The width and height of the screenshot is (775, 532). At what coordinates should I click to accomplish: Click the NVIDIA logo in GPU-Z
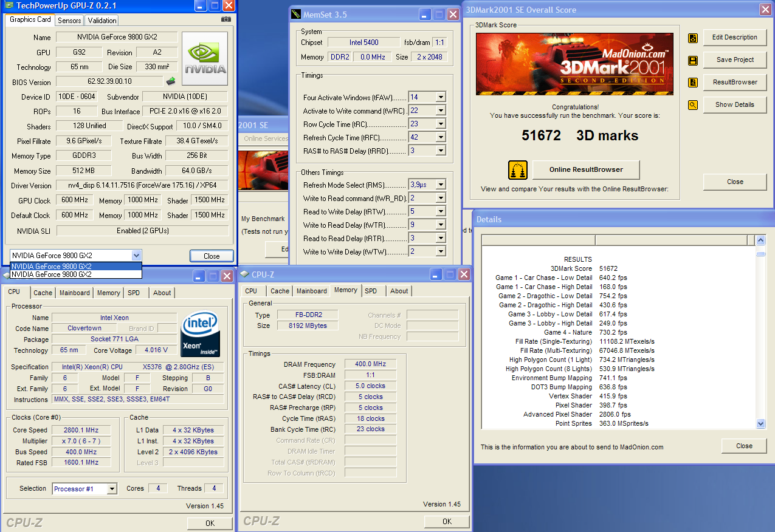tap(205, 59)
